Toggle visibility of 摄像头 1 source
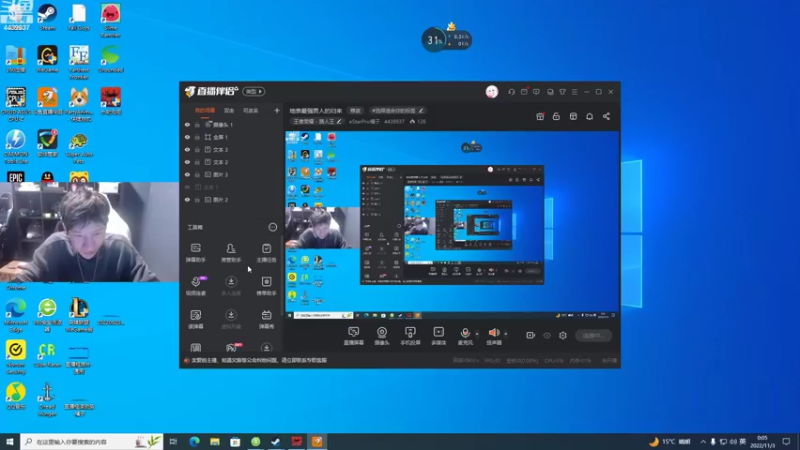 tap(187, 124)
